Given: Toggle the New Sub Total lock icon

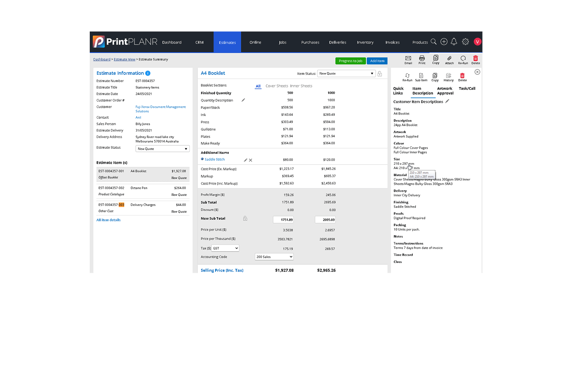Looking at the screenshot, I should pos(245,218).
